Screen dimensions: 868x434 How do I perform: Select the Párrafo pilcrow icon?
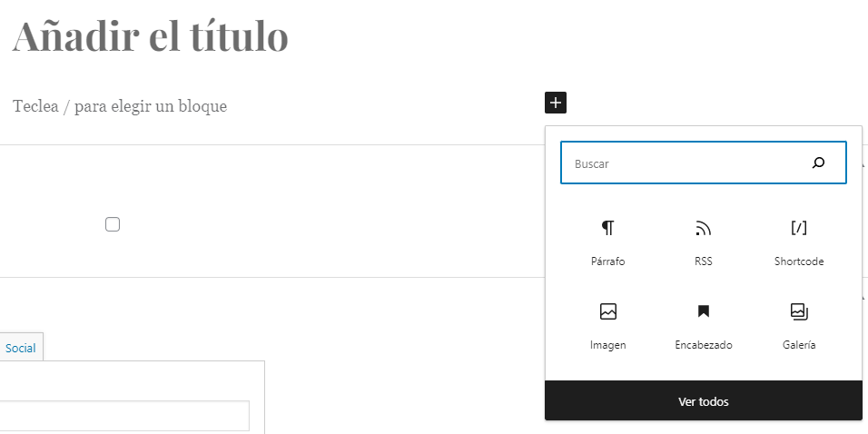[607, 228]
